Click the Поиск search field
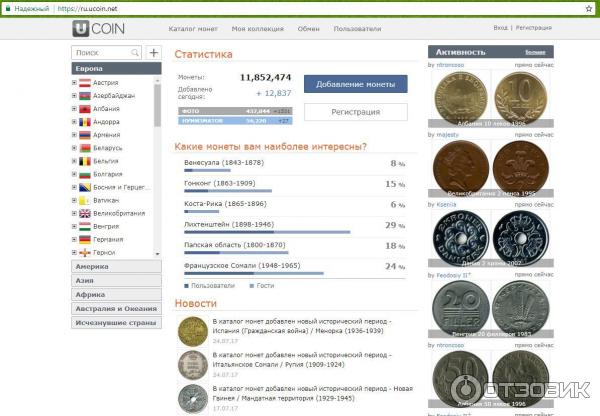The height and width of the screenshot is (416, 600). 101,52
